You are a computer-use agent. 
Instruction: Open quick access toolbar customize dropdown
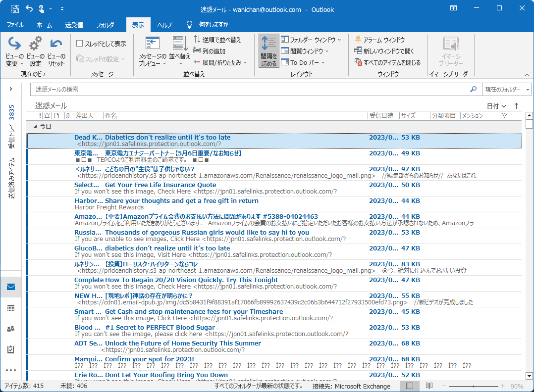tap(62, 9)
